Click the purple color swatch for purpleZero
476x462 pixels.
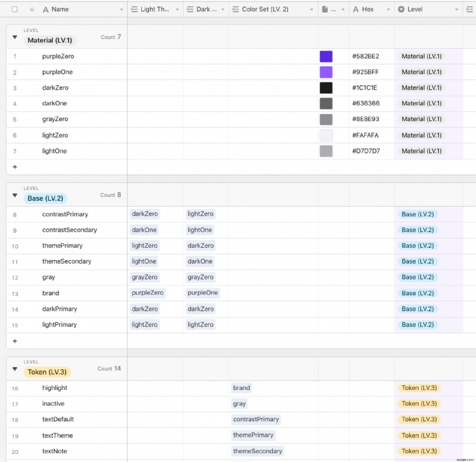pyautogui.click(x=325, y=56)
